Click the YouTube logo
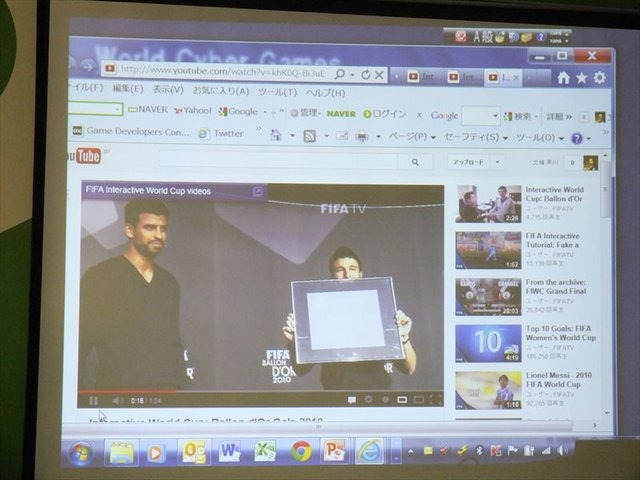Viewport: 640px width, 480px height. (86, 156)
